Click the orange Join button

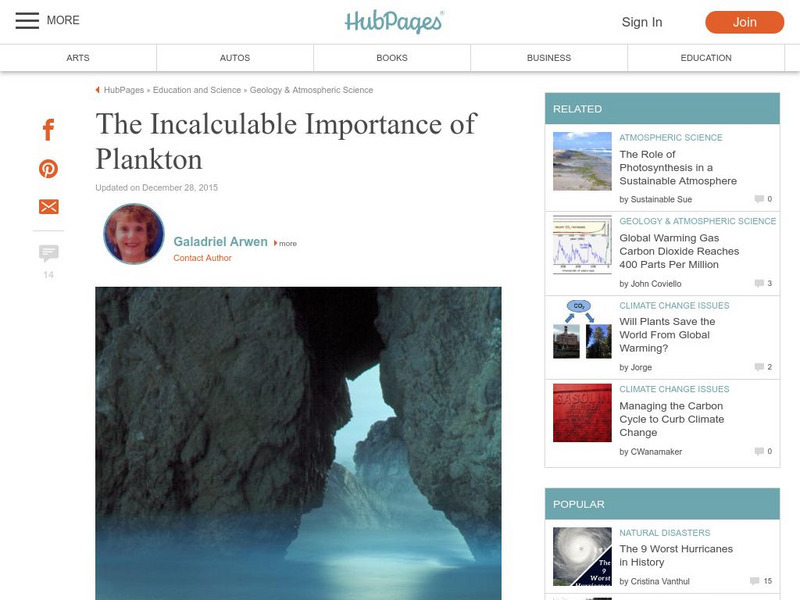pyautogui.click(x=744, y=22)
